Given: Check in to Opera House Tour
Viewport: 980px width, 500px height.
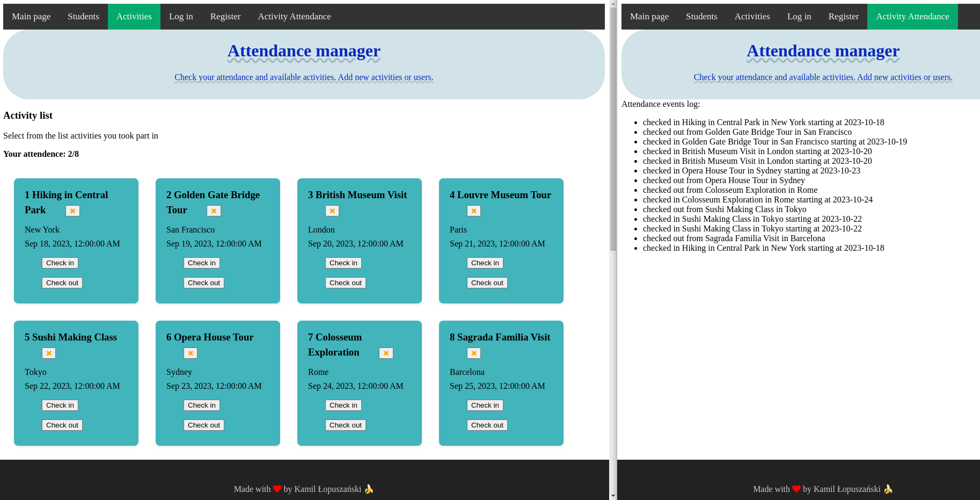Looking at the screenshot, I should coord(202,405).
